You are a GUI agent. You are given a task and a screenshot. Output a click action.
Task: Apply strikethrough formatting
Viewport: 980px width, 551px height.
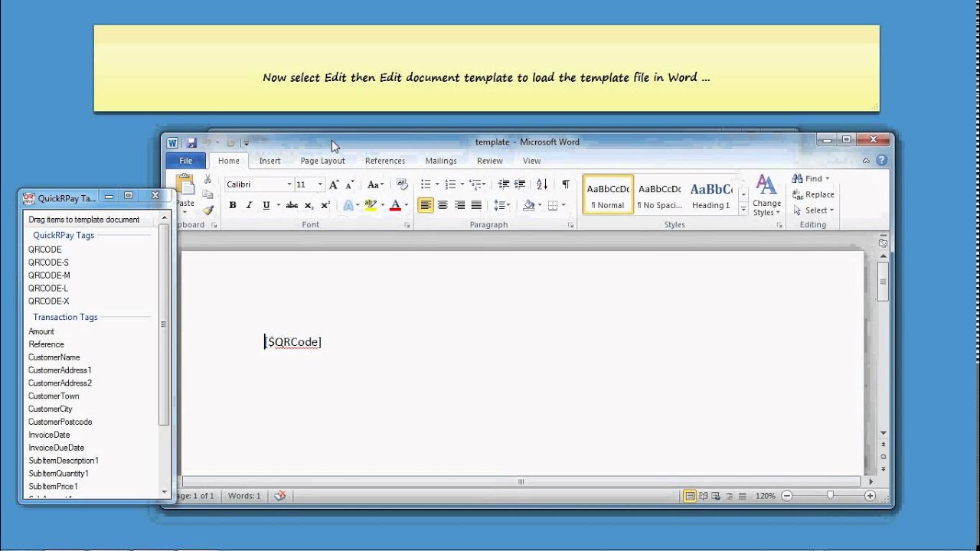pyautogui.click(x=292, y=205)
